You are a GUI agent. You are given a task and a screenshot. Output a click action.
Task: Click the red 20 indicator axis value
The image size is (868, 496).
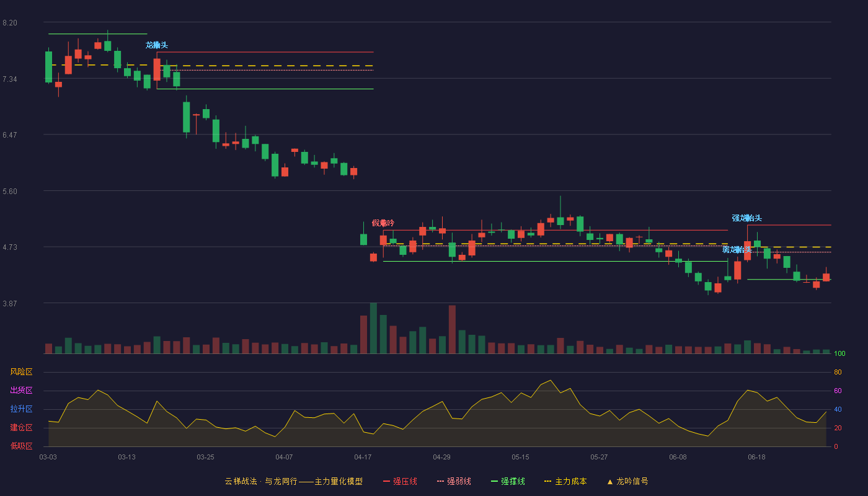pyautogui.click(x=838, y=428)
